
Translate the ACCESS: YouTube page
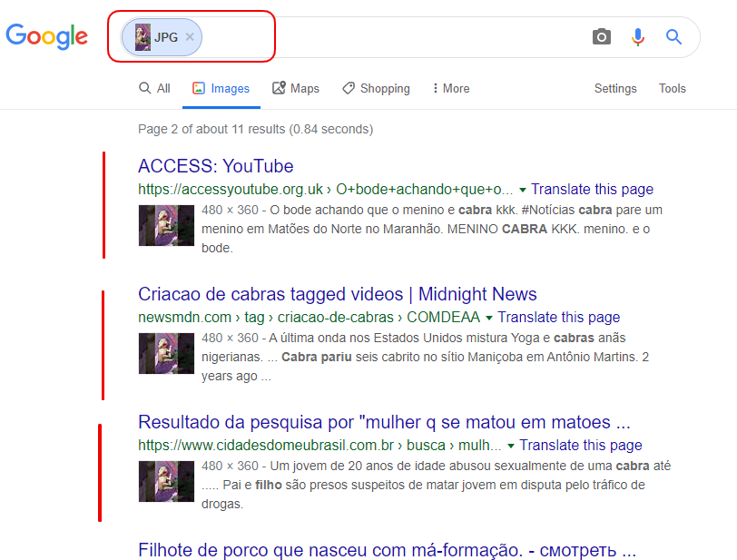click(592, 189)
